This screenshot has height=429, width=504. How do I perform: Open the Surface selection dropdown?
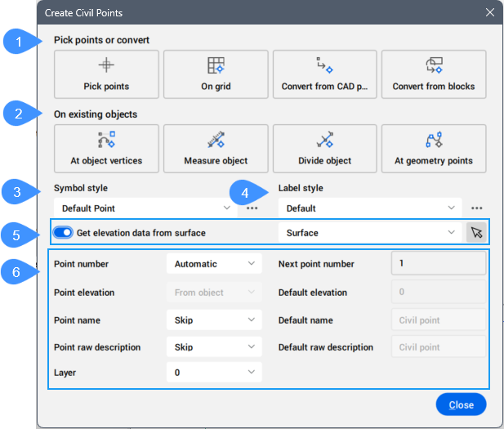(x=370, y=233)
